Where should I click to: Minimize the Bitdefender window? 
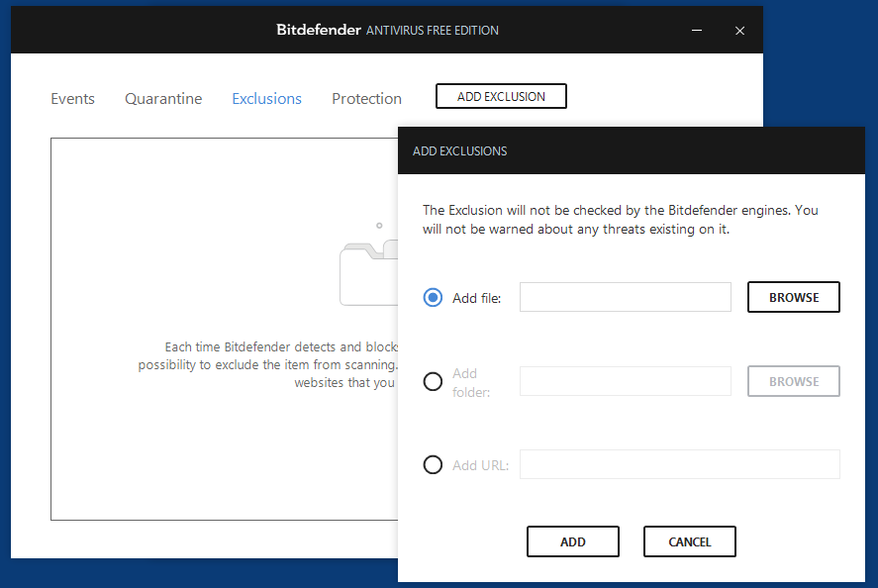(x=697, y=31)
